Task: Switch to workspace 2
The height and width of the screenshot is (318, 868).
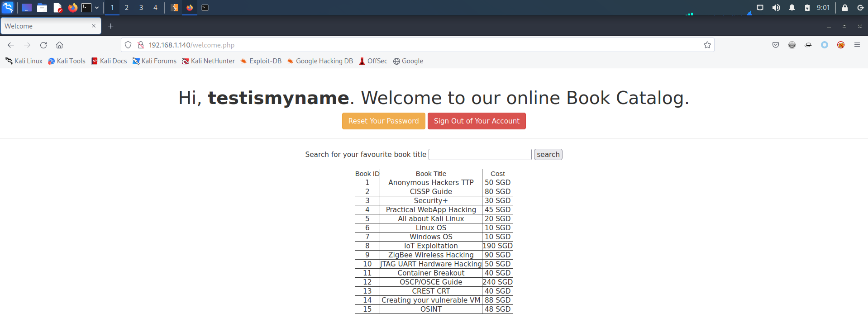Action: click(127, 8)
